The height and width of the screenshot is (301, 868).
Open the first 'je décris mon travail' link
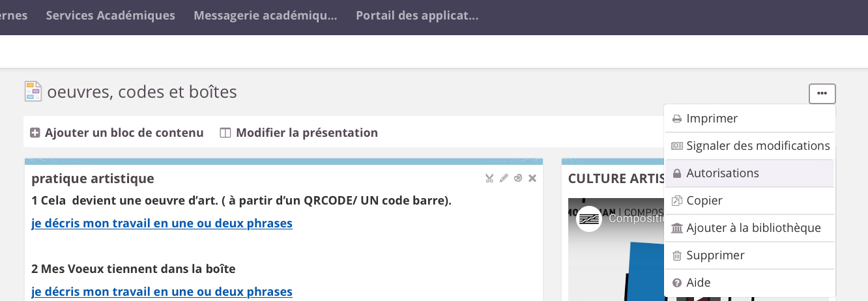click(x=162, y=223)
